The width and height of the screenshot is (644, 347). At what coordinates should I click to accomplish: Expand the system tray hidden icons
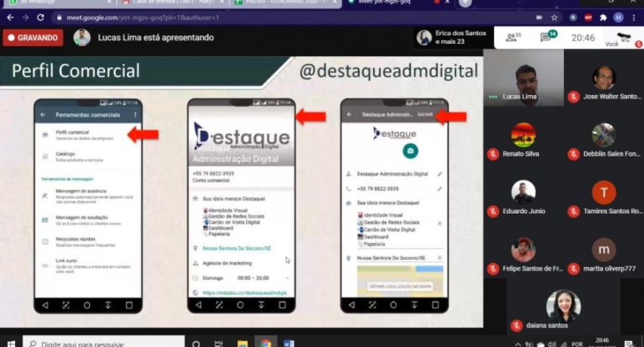point(518,344)
